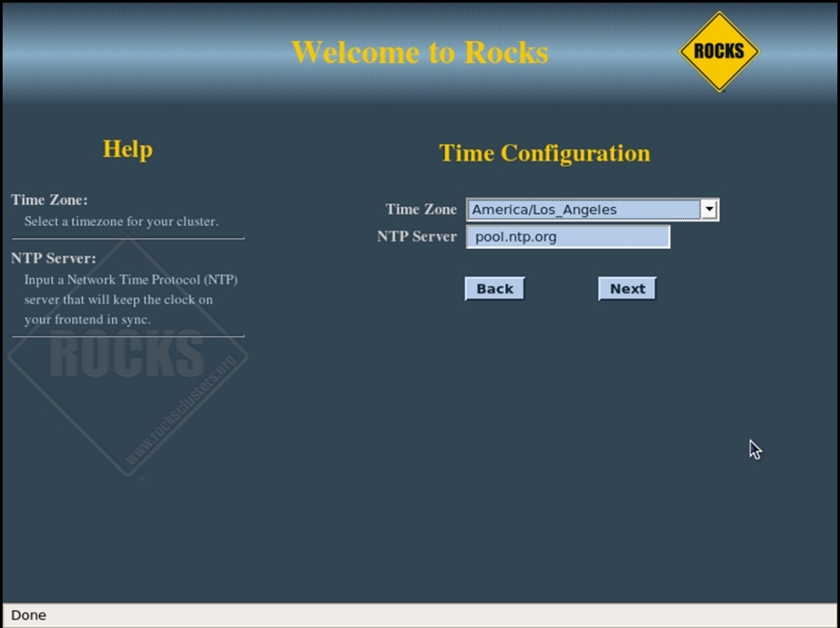Click the 'Time Zone' form label
This screenshot has width=840, height=628.
(x=421, y=210)
